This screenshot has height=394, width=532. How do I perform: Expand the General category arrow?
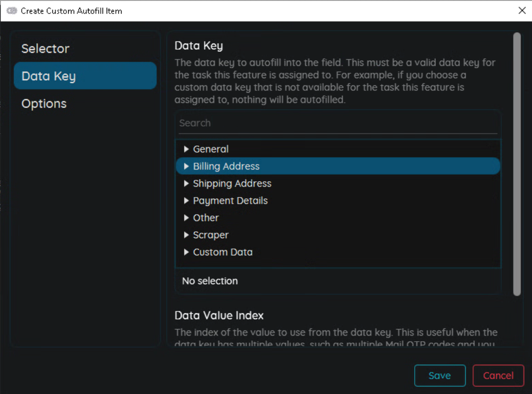(186, 149)
